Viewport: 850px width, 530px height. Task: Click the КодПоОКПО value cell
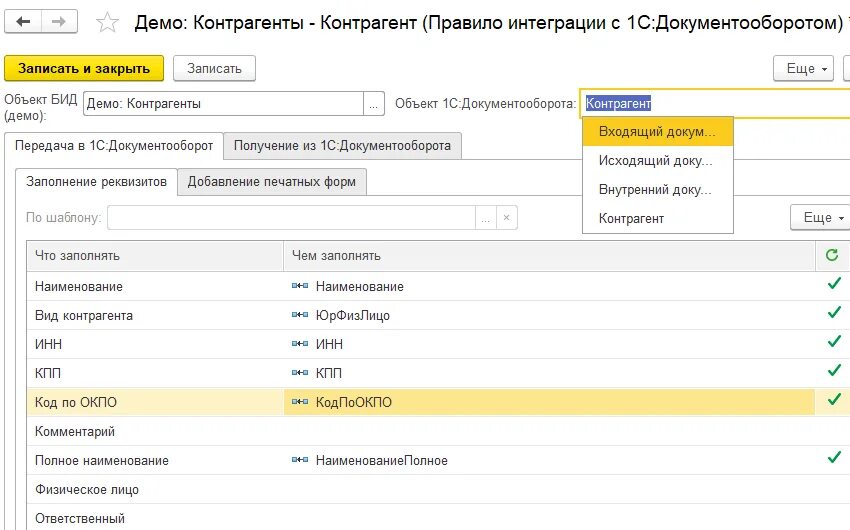coord(549,402)
